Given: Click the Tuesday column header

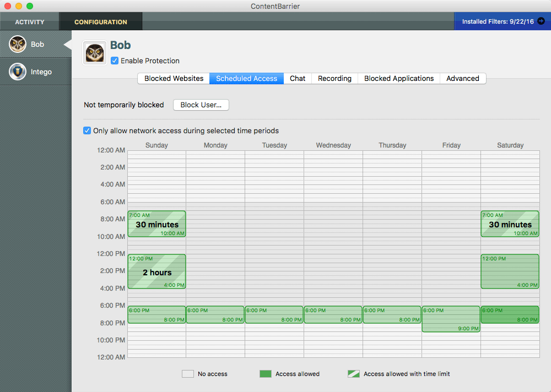Looking at the screenshot, I should pos(274,145).
